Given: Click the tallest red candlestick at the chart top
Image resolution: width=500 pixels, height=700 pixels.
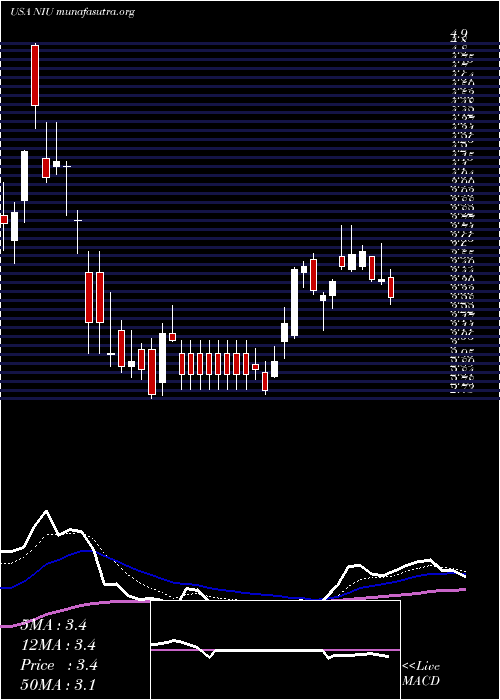Looking at the screenshot, I should pos(35,75).
